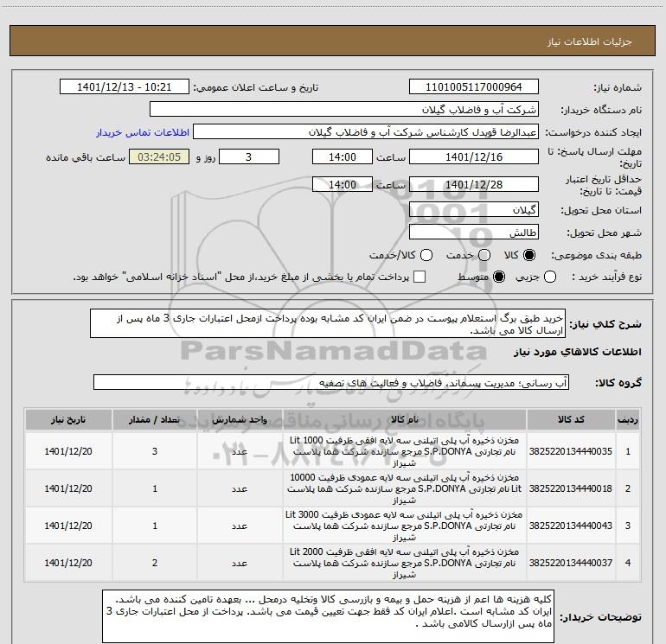Click the need date in row 1
The width and height of the screenshot is (666, 644).
click(68, 452)
